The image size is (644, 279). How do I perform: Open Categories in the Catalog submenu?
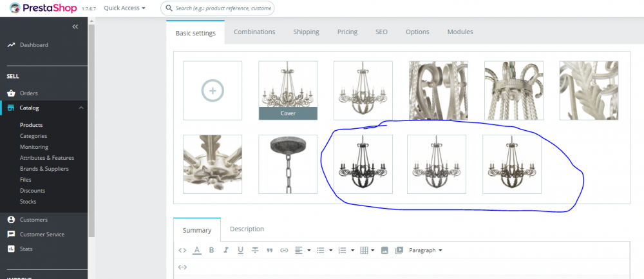[x=33, y=136]
